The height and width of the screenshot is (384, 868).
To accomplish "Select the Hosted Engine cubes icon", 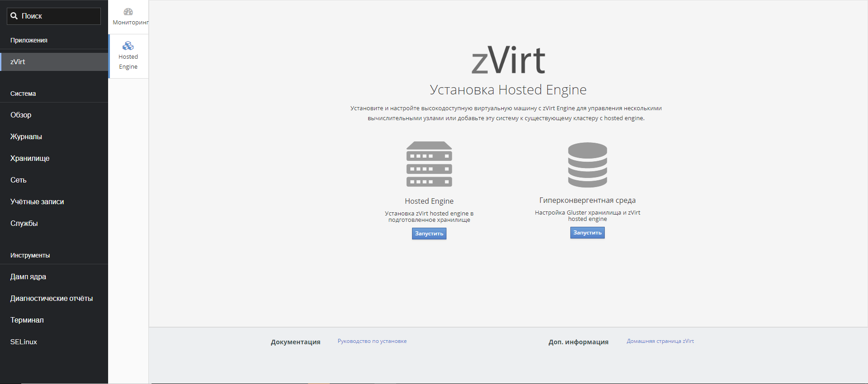I will point(128,46).
